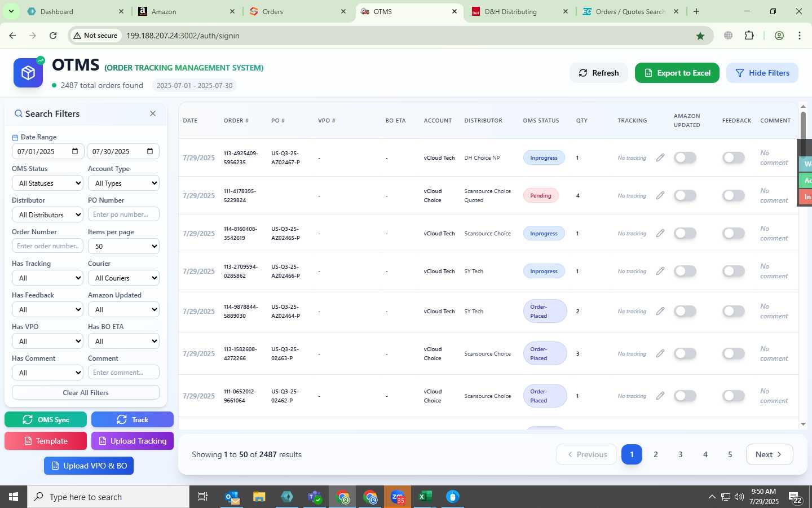
Task: Switch to the Dashboard browser tab
Action: click(x=76, y=11)
